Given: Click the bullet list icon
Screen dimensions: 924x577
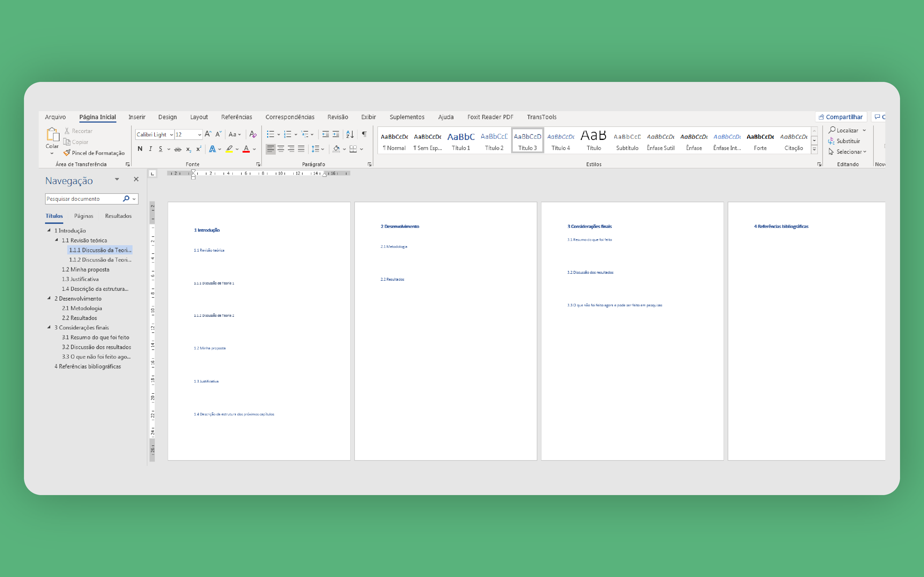Looking at the screenshot, I should point(270,134).
